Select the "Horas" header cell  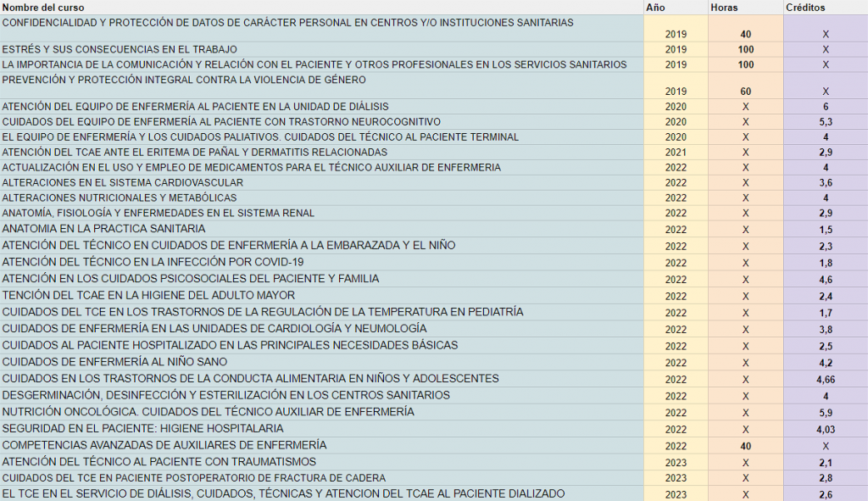(x=724, y=8)
